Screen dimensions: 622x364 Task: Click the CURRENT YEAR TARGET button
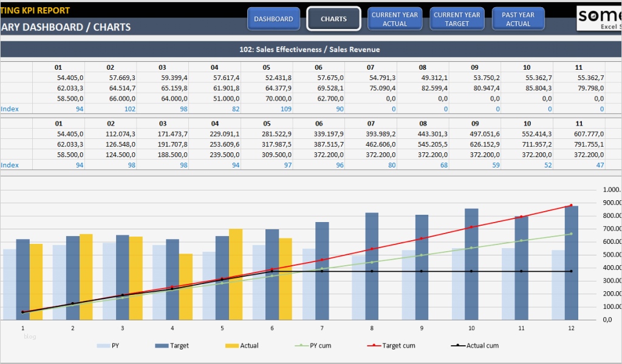(x=457, y=18)
